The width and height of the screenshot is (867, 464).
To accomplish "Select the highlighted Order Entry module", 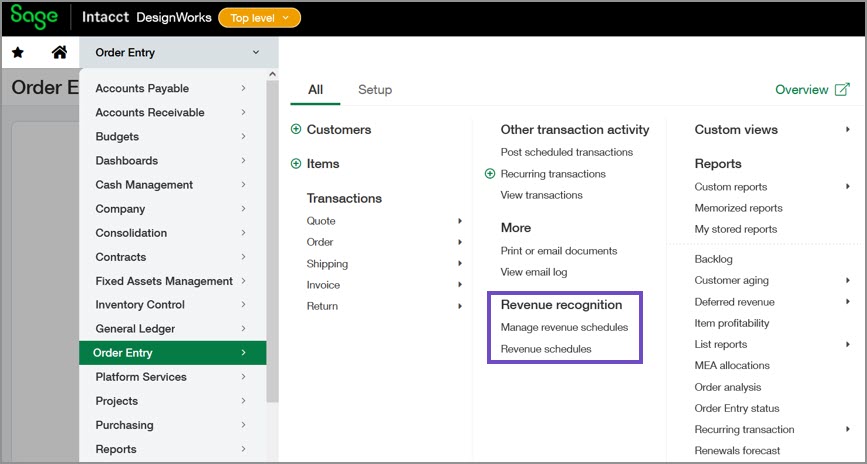I will (173, 353).
